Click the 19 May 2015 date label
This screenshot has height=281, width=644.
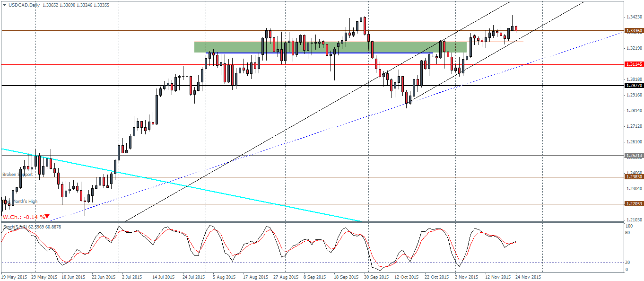(13, 277)
